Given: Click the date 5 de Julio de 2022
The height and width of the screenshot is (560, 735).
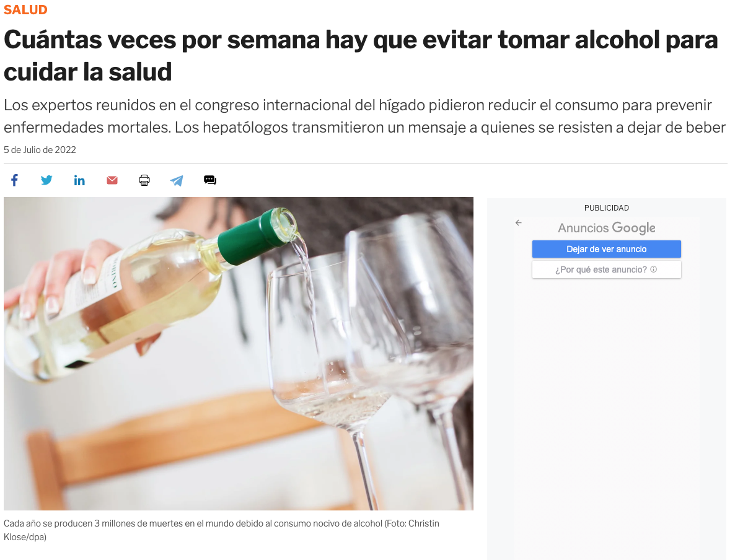Looking at the screenshot, I should click(x=40, y=150).
